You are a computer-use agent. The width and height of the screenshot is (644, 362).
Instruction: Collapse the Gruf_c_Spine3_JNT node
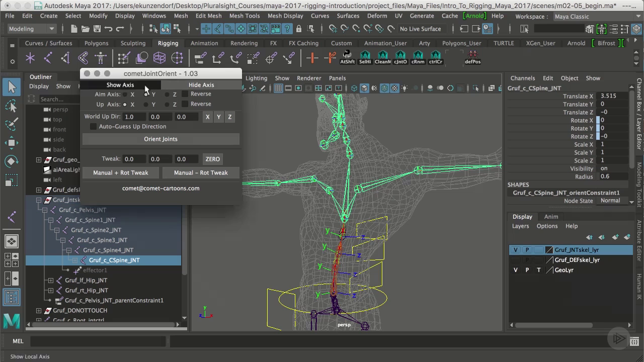63,240
